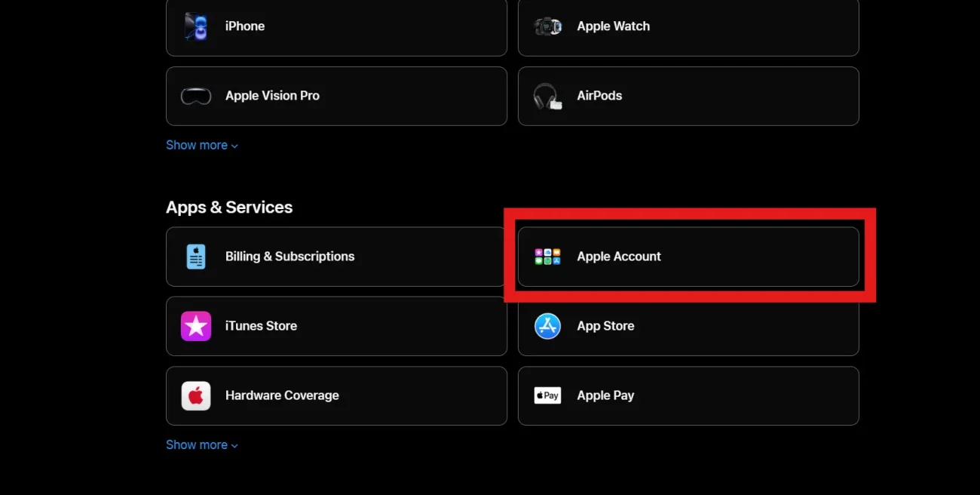Click the Apple Vision Pro headset icon
The height and width of the screenshot is (495, 980).
click(196, 96)
